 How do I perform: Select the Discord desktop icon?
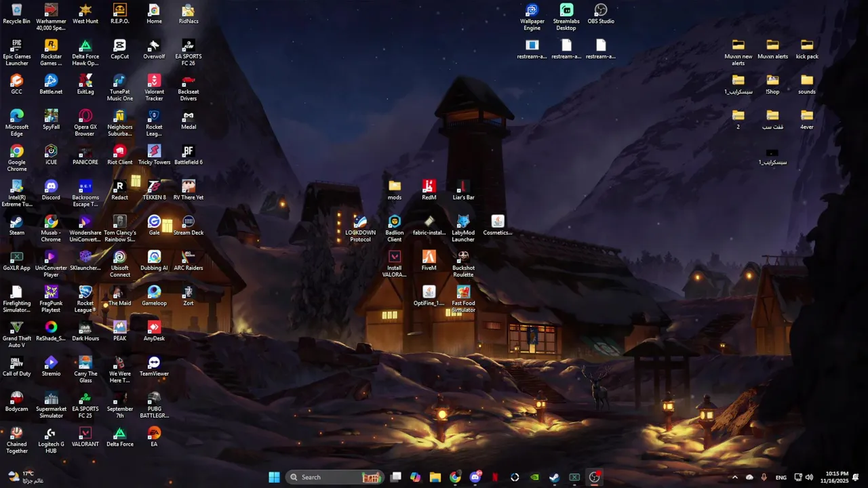51,190
